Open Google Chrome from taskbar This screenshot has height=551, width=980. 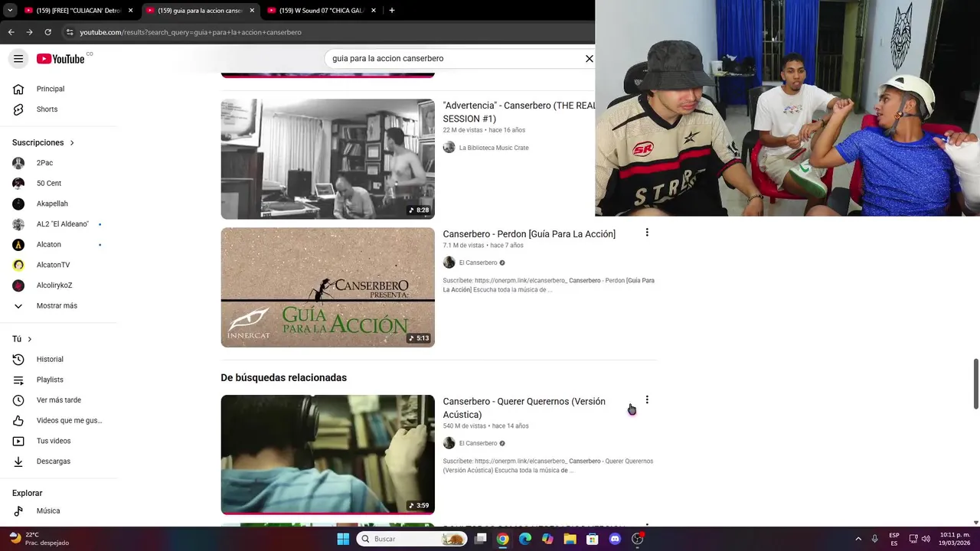click(502, 539)
